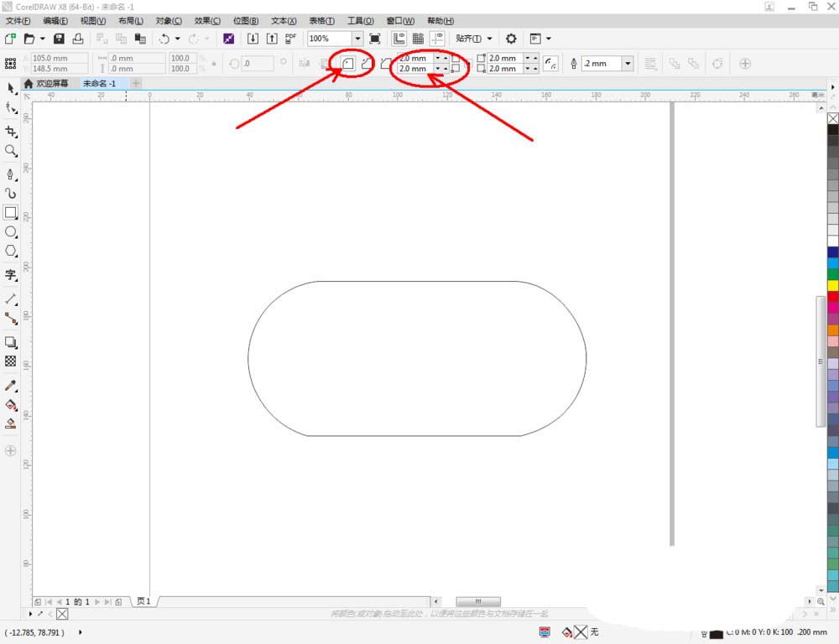The image size is (839, 644).
Task: Click the Save disk icon
Action: point(59,39)
